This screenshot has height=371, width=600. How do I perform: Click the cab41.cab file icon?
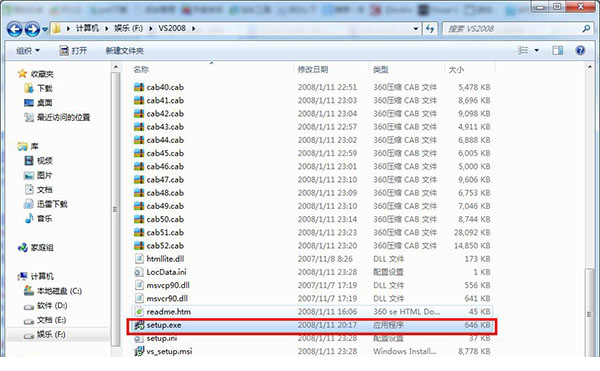pyautogui.click(x=139, y=100)
